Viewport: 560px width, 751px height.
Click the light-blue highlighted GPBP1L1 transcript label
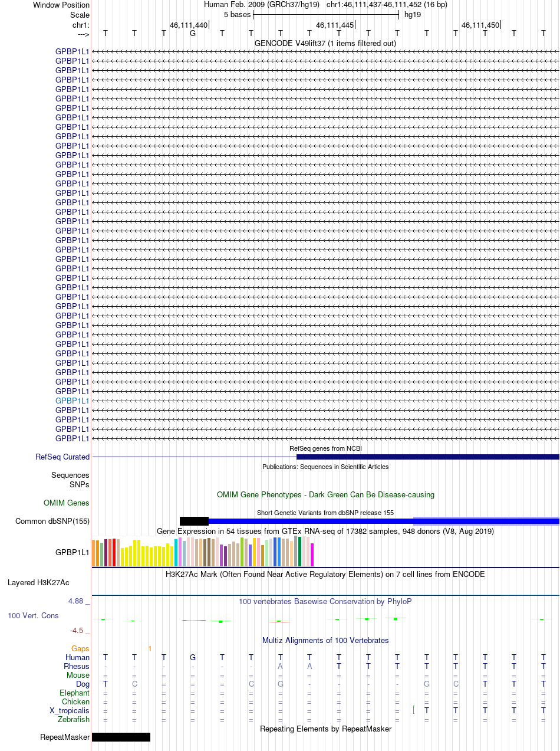click(x=72, y=401)
